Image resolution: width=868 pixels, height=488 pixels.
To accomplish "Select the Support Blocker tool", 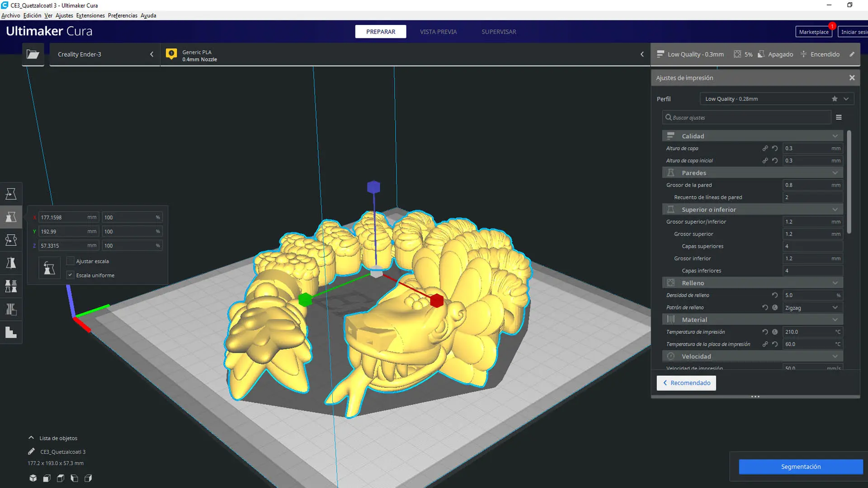I will click(11, 310).
